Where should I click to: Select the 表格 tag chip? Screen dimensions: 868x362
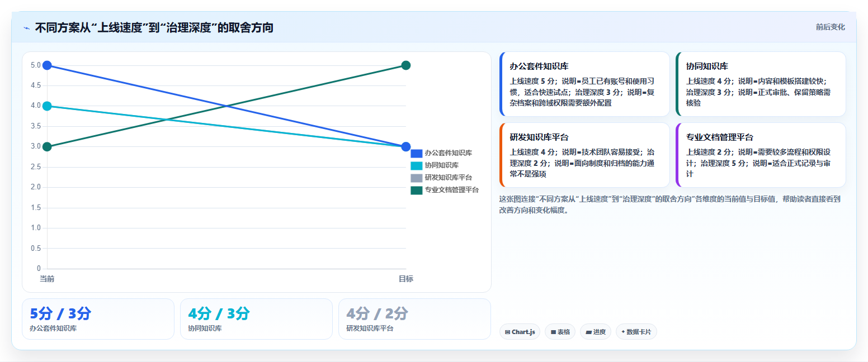click(x=560, y=332)
